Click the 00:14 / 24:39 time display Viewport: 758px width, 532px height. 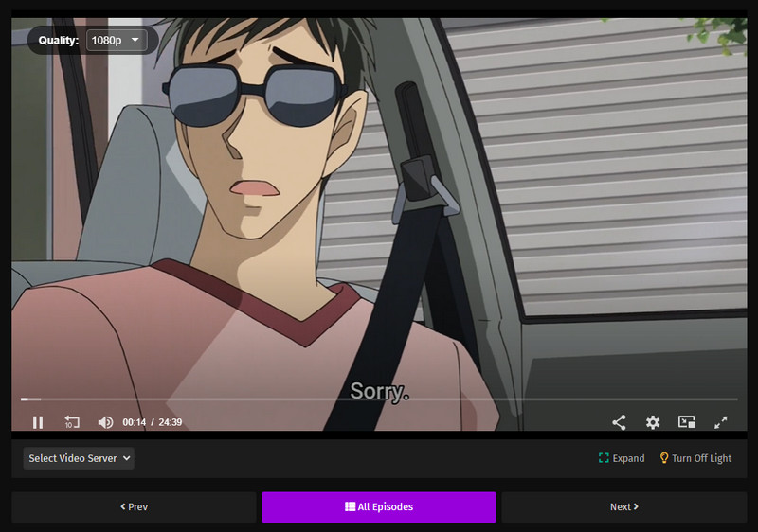[x=153, y=422]
